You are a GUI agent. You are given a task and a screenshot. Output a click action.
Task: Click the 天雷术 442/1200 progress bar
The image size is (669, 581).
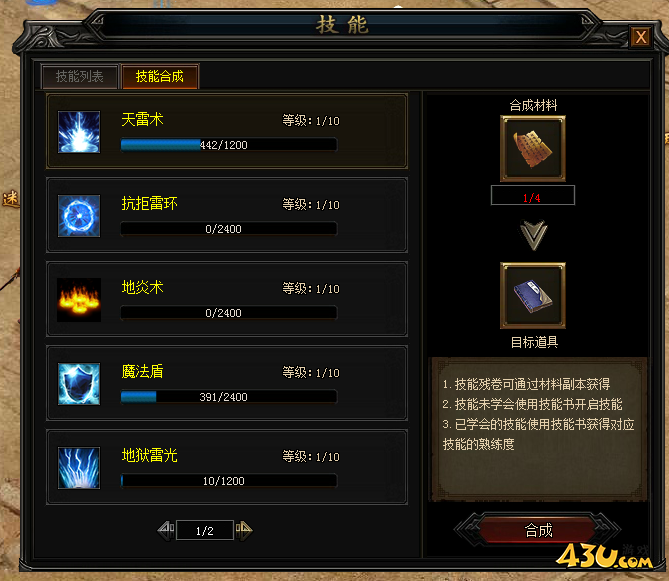229,145
